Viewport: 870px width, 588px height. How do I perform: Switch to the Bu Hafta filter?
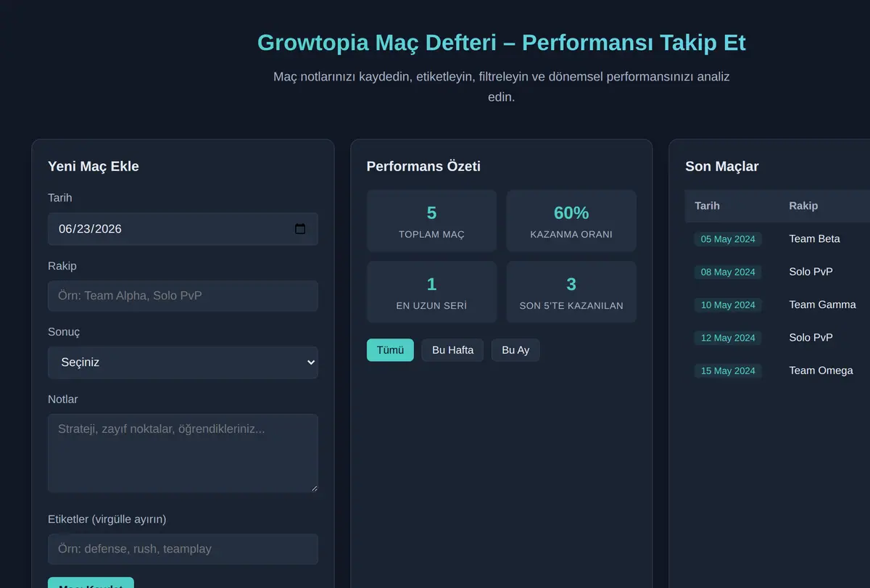pyautogui.click(x=452, y=350)
